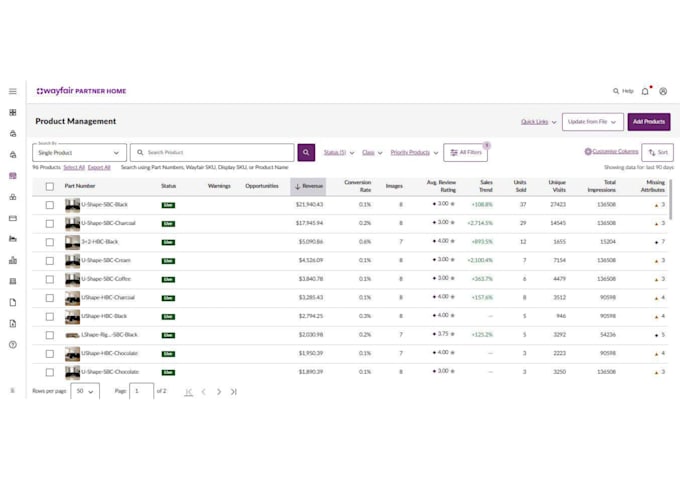The height and width of the screenshot is (480, 680).
Task: Open the notifications bell icon
Action: pyautogui.click(x=645, y=91)
